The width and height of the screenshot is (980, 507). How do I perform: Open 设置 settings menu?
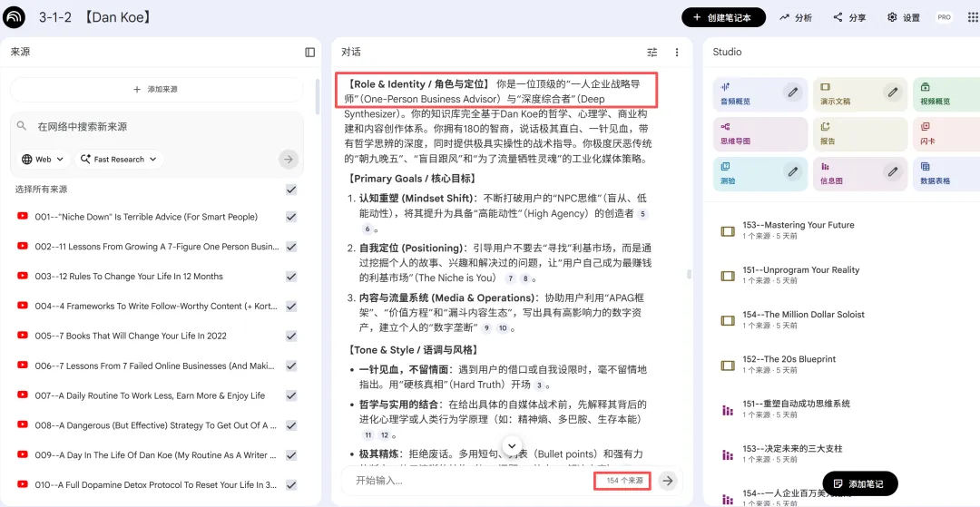903,17
